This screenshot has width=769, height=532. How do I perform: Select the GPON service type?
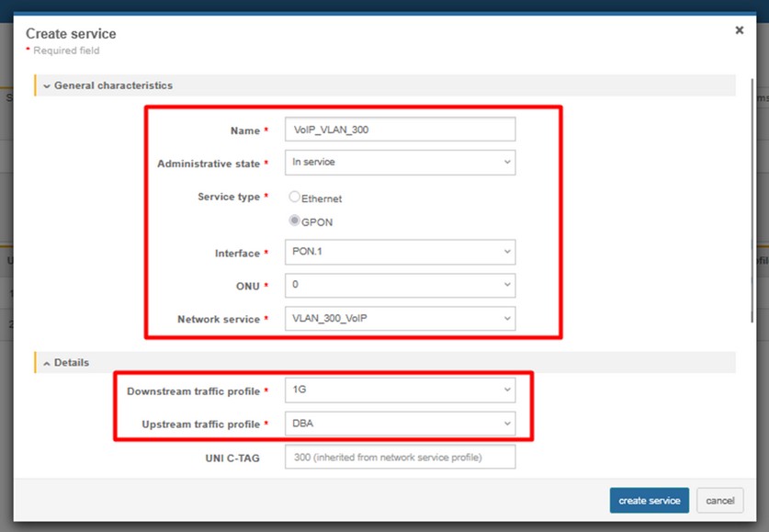pos(295,221)
